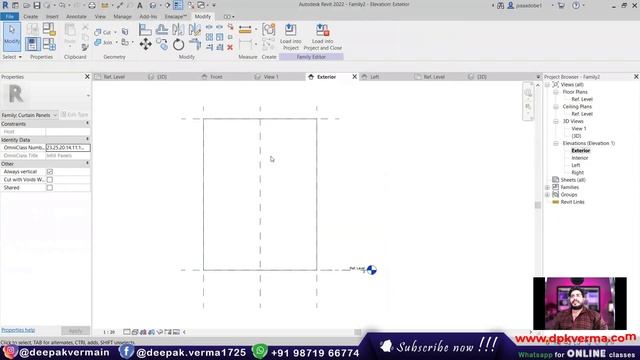Open the Select panel dropdown
640x360 pixels.
pyautogui.click(x=12, y=57)
